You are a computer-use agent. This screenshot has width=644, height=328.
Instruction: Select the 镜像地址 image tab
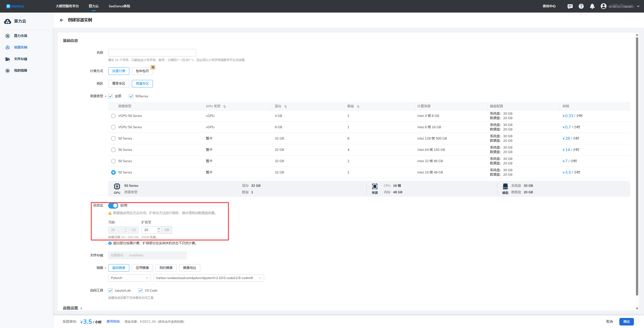[x=190, y=268]
